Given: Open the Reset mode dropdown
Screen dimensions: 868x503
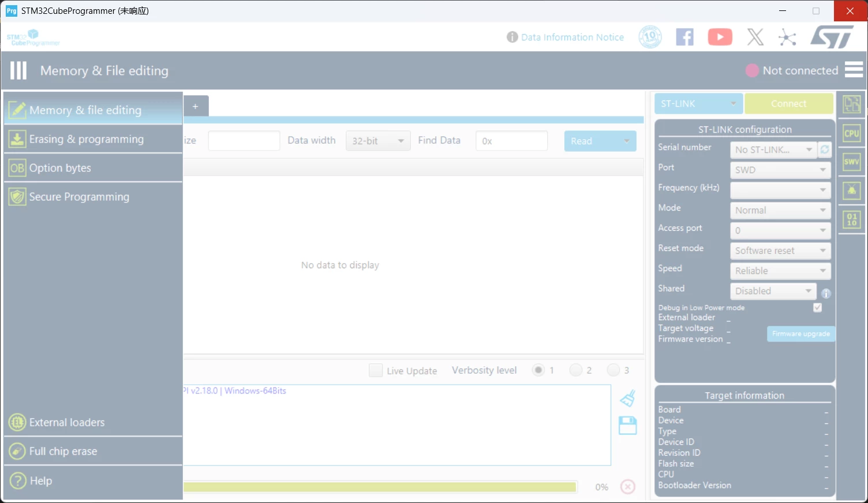Looking at the screenshot, I should click(780, 250).
